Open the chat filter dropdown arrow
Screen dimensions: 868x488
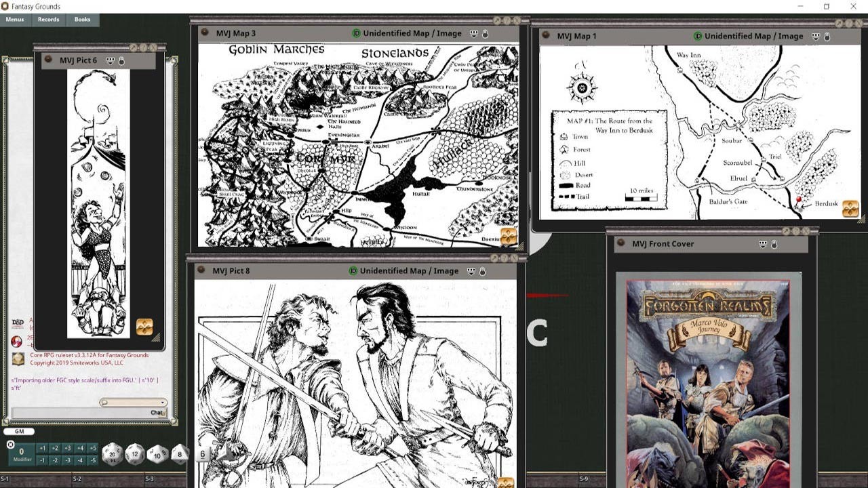point(163,403)
